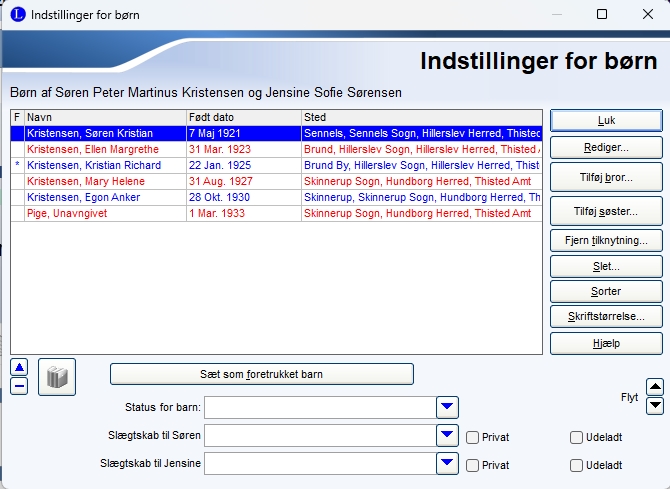Click the Navn column header
This screenshot has width=670, height=489.
pos(104,117)
